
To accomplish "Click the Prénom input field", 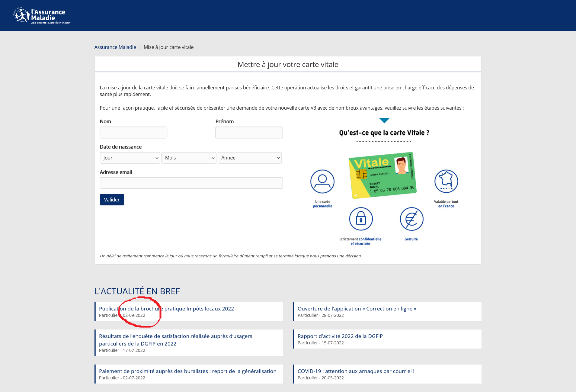I will click(249, 133).
